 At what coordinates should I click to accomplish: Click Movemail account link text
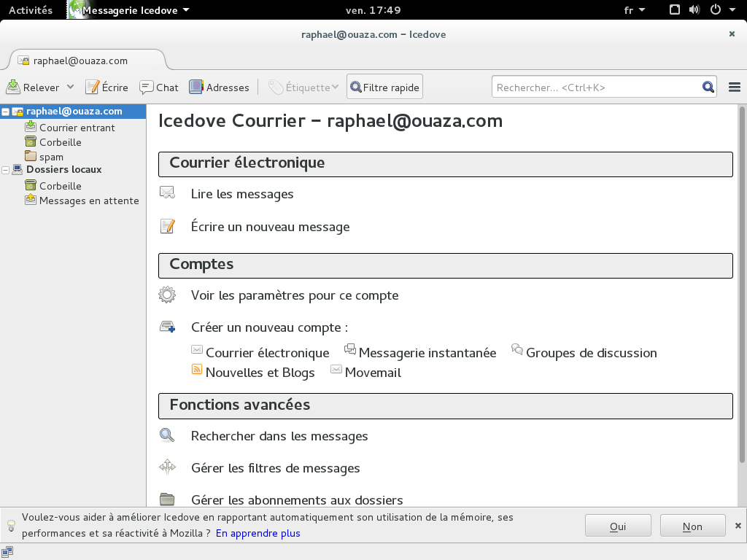(x=373, y=373)
